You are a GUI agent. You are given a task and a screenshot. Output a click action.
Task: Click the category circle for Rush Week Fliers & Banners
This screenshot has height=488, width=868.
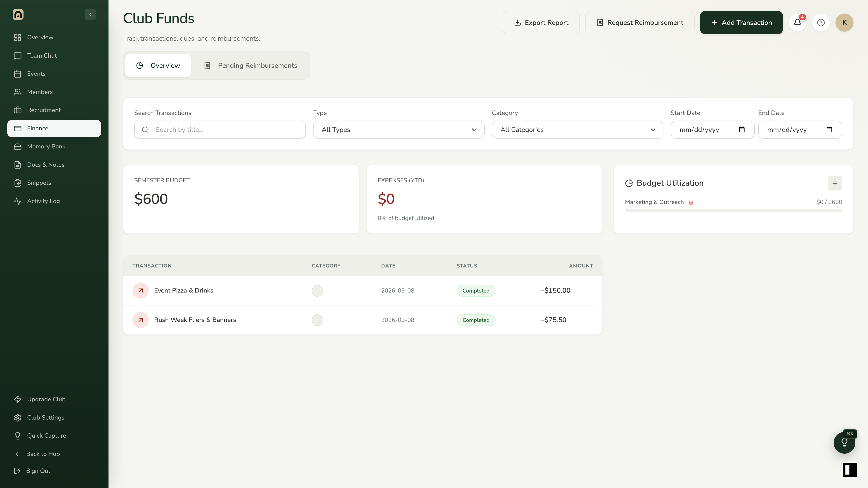[317, 320]
